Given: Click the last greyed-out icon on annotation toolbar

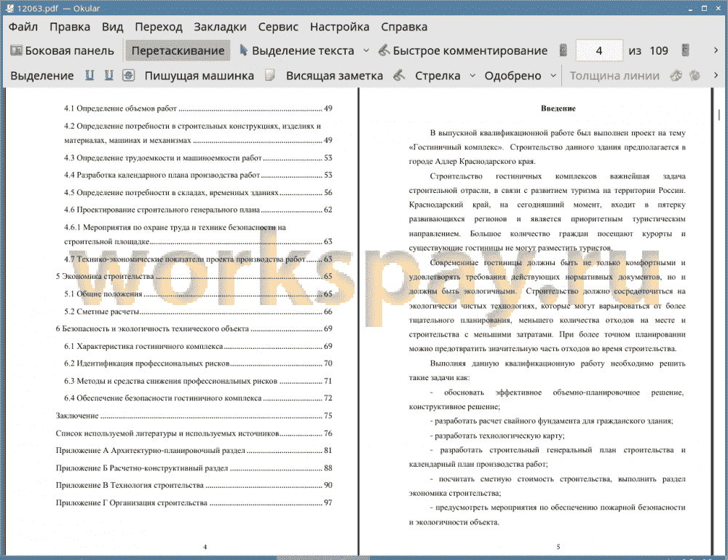Looking at the screenshot, I should [695, 75].
